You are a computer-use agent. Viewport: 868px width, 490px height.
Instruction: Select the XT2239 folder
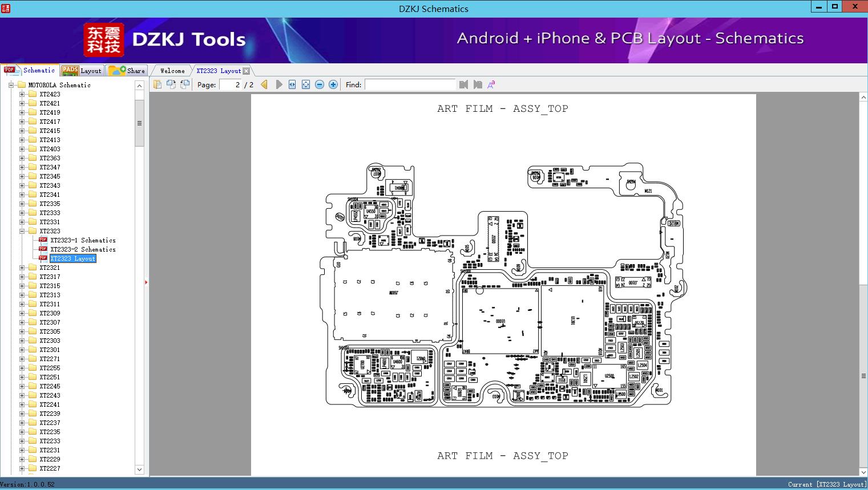click(x=50, y=414)
